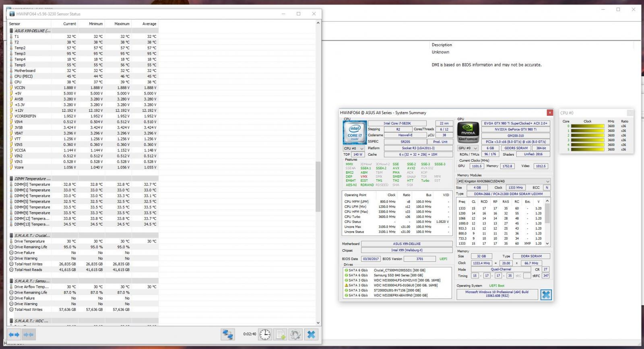Click status icon beside Drive Failure under Crucial
Image resolution: width=644 pixels, height=349 pixels.
(x=11, y=253)
